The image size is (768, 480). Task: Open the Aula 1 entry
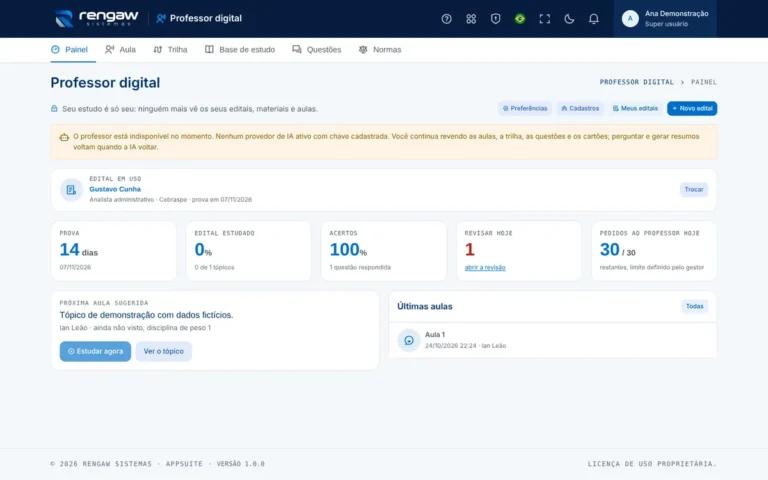click(552, 340)
